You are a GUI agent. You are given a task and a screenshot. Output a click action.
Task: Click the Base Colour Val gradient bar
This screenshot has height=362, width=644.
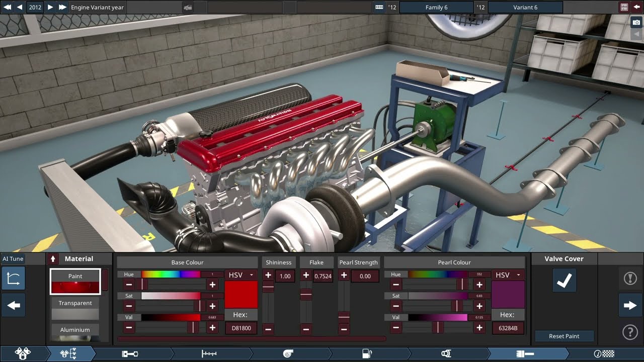coord(171,318)
